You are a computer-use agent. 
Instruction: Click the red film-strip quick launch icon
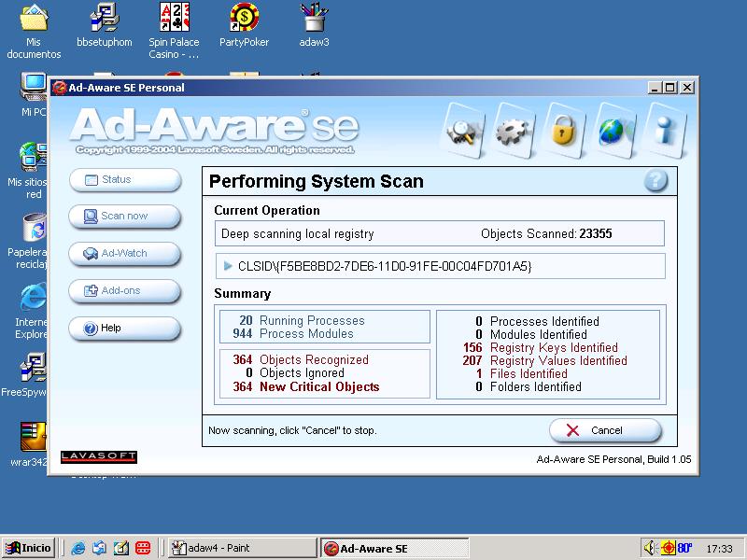[x=143, y=548]
